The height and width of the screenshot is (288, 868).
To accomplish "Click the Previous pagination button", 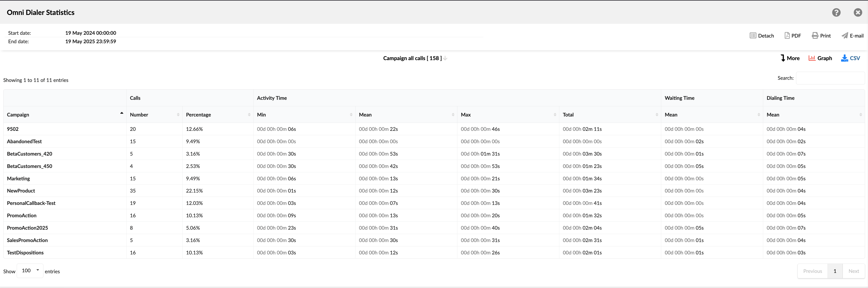I will 812,271.
